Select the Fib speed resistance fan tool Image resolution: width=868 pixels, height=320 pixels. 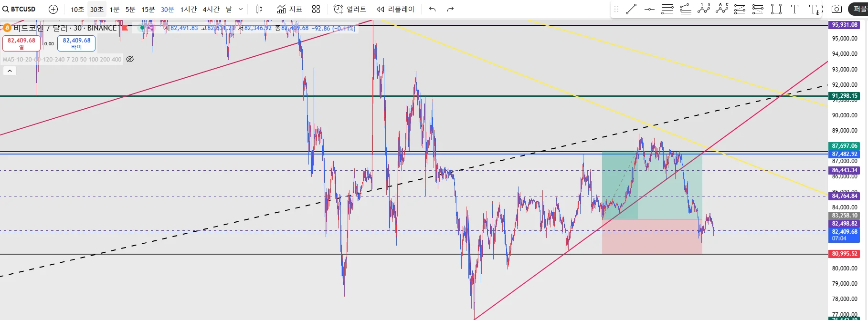686,9
